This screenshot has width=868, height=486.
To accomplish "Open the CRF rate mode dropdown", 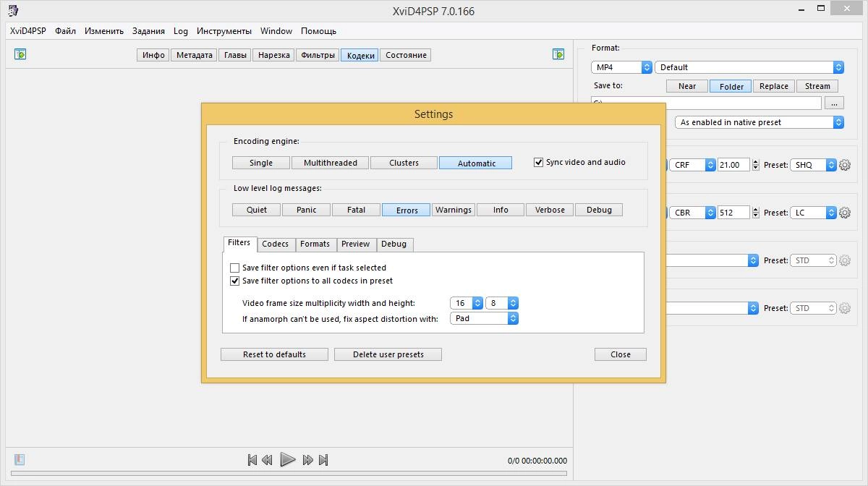I will 692,165.
